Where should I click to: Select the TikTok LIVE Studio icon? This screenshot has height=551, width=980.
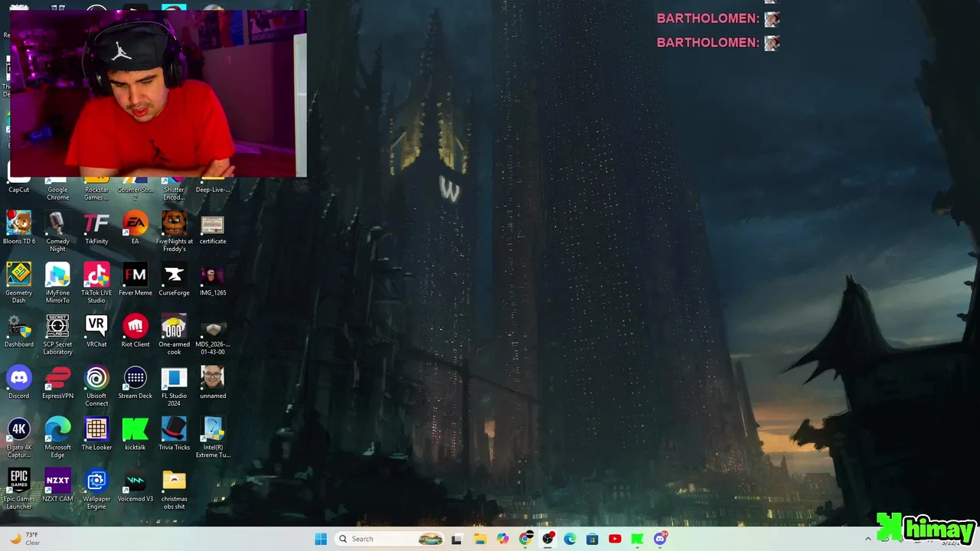click(96, 284)
